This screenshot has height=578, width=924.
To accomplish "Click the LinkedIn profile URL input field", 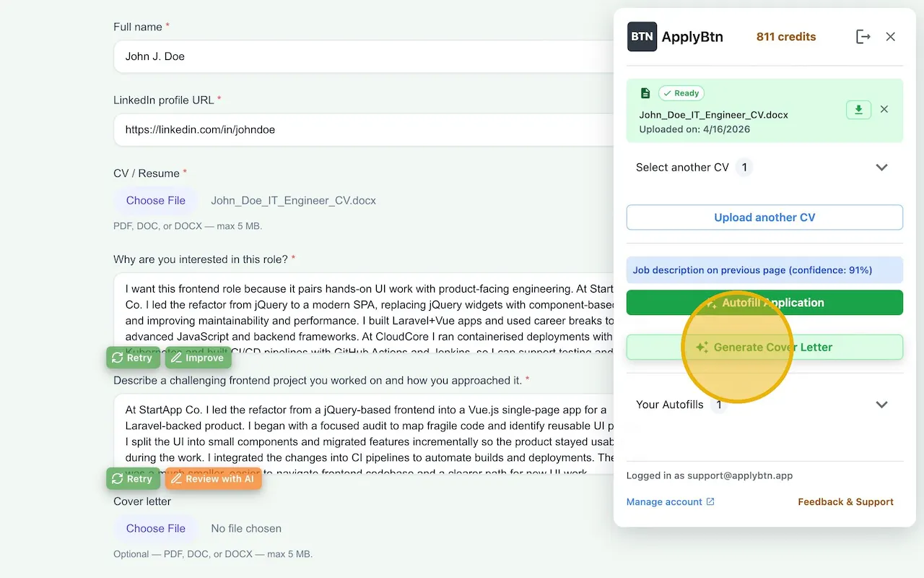I will click(363, 130).
